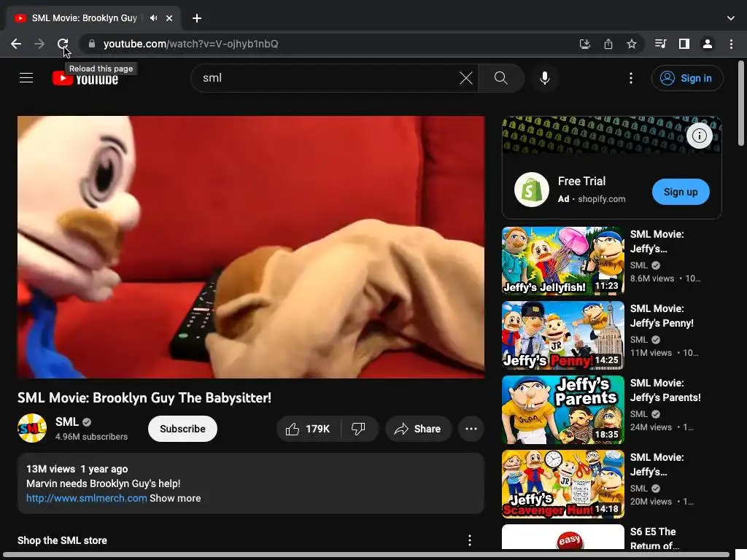Open S6 E5 The Return of... title
747x560 pixels.
(x=654, y=538)
